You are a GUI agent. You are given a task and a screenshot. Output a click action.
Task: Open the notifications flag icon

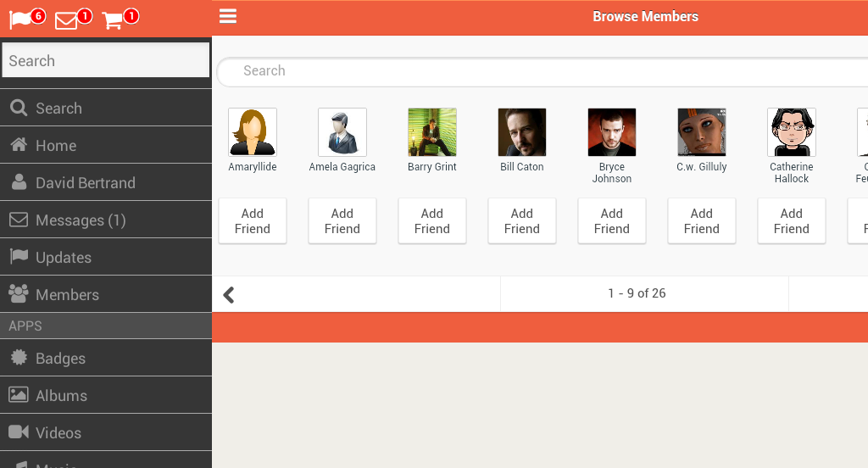click(21, 19)
